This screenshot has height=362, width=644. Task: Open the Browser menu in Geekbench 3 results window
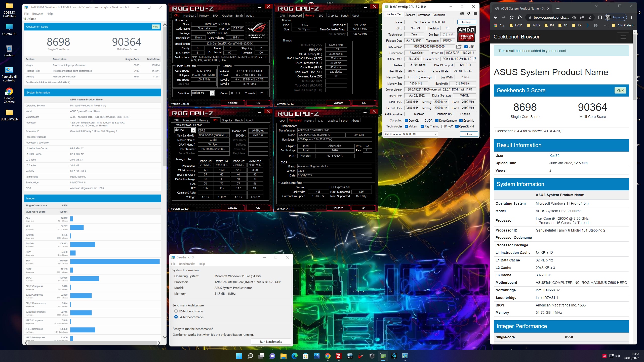click(x=37, y=14)
